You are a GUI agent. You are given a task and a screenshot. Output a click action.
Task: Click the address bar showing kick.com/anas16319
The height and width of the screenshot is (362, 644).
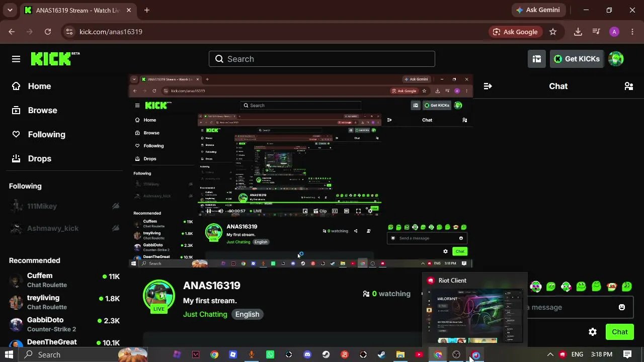[x=111, y=32]
